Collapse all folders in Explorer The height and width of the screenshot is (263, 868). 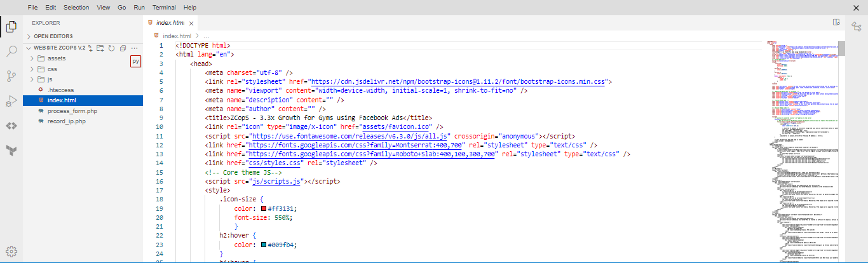pyautogui.click(x=122, y=48)
